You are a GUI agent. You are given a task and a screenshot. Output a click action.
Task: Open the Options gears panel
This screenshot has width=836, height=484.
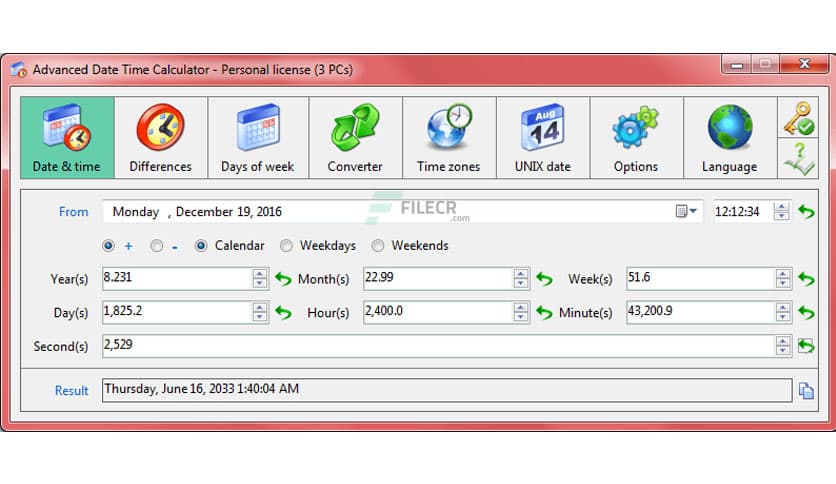tap(636, 138)
